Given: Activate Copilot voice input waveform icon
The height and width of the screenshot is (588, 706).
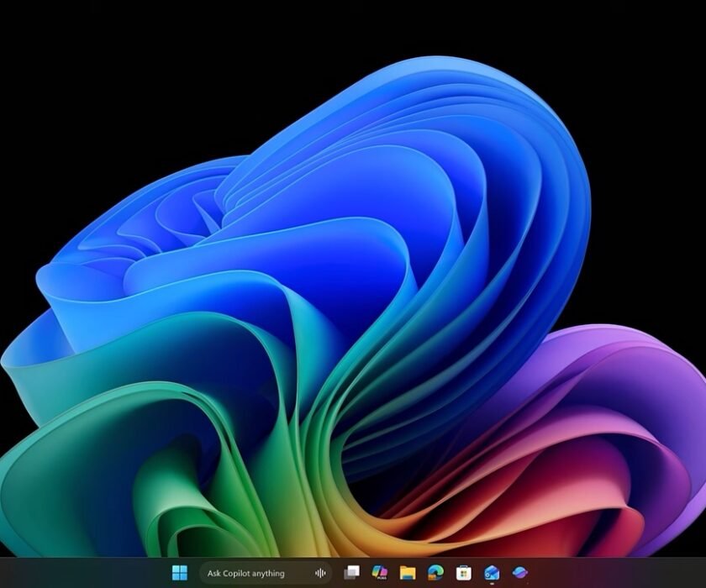Looking at the screenshot, I should click(x=320, y=573).
